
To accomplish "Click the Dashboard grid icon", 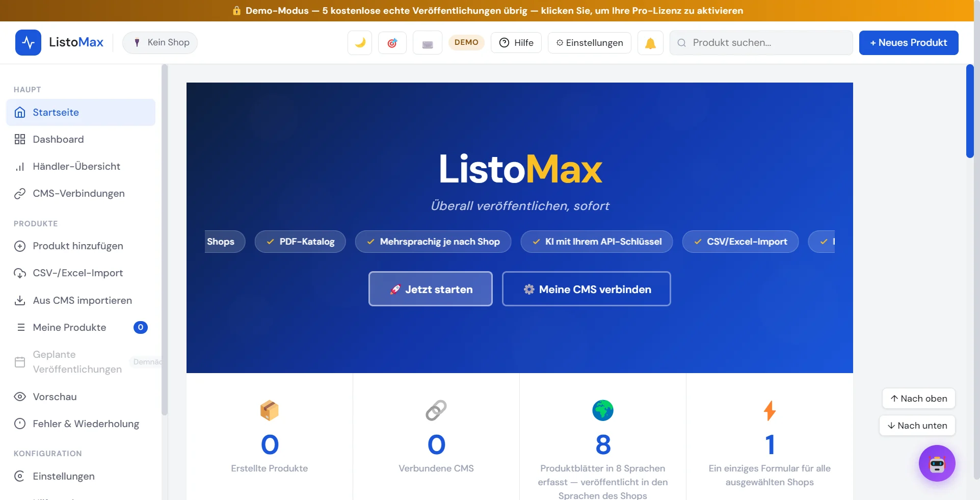I will (x=20, y=139).
